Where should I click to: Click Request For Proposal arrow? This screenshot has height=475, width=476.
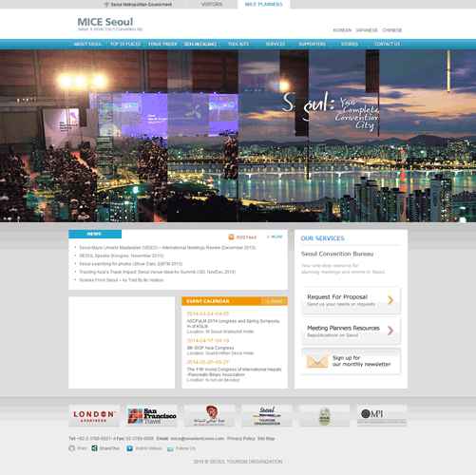[390, 300]
